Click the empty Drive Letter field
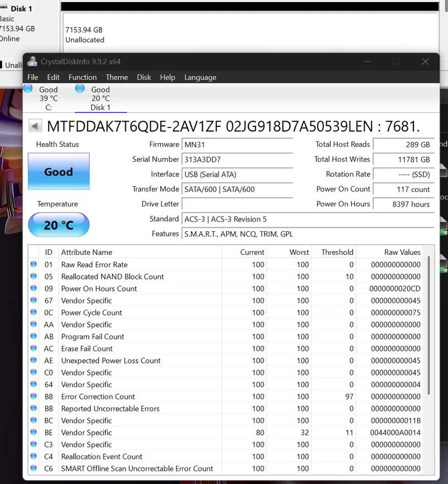 pyautogui.click(x=237, y=204)
